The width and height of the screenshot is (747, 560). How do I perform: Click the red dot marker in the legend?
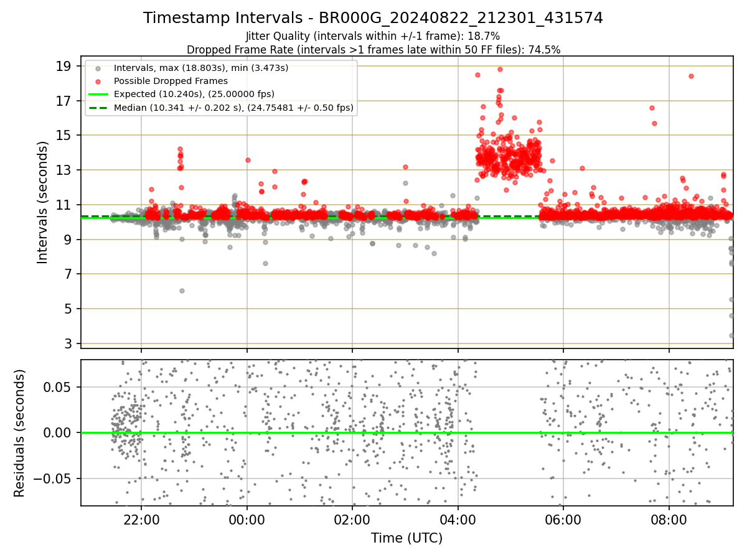pos(98,81)
